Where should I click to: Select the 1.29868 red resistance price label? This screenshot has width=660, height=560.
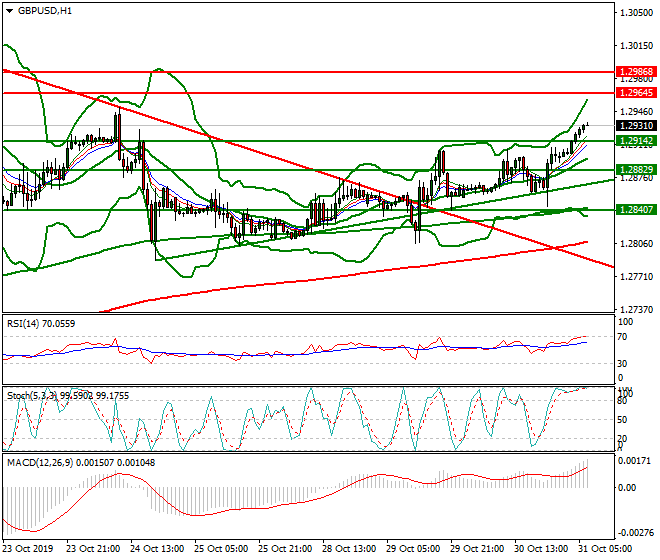click(x=636, y=72)
